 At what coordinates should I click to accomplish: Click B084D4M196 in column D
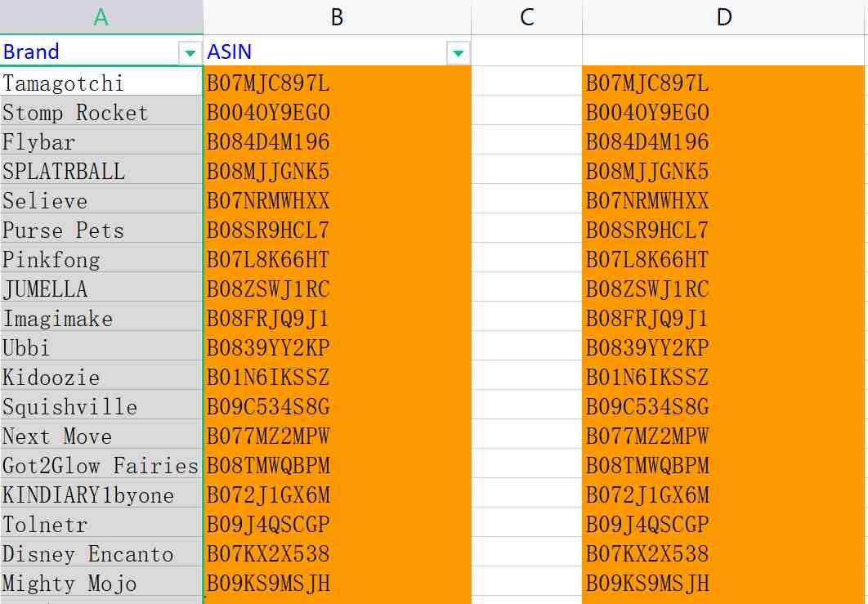pyautogui.click(x=723, y=141)
